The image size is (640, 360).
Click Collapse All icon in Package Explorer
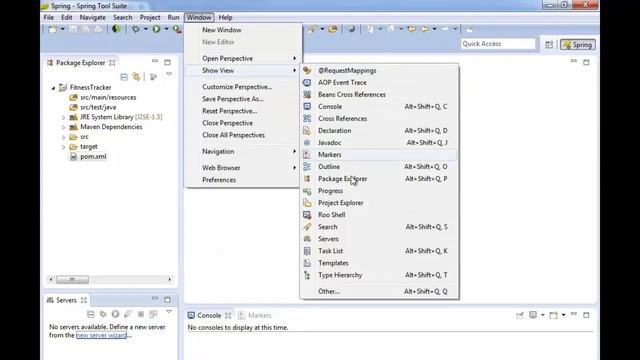pos(124,77)
